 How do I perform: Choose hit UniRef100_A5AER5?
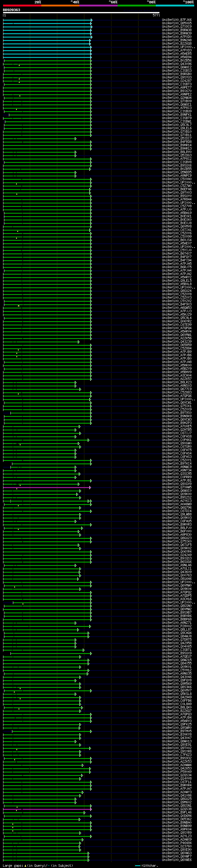click(x=177, y=54)
